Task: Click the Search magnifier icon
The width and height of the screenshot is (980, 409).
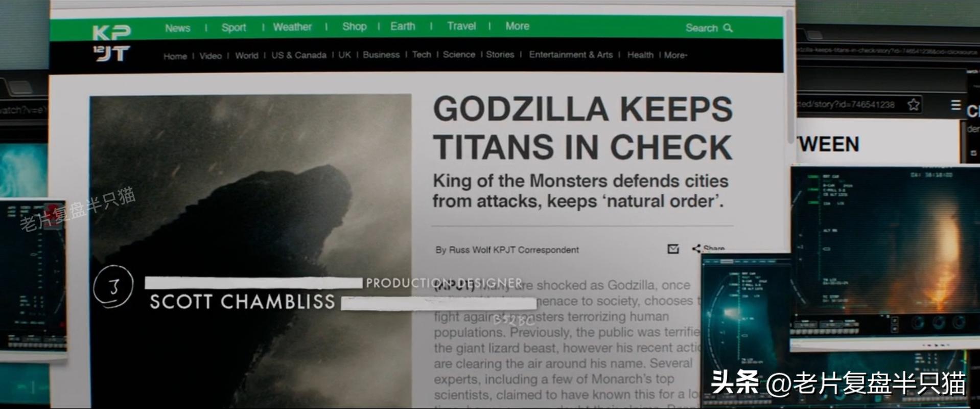Action: [728, 28]
